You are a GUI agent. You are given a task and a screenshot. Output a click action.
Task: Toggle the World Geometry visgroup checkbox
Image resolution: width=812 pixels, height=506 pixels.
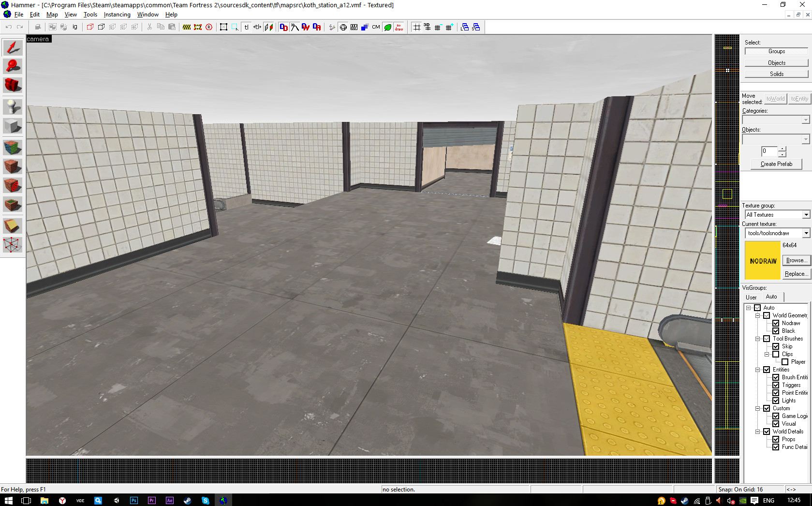[767, 315]
